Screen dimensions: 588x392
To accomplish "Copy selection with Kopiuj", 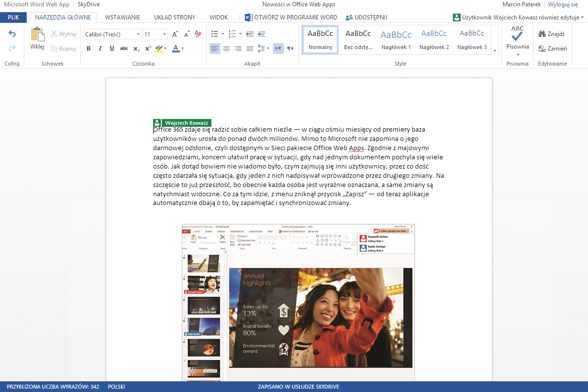I will point(63,48).
